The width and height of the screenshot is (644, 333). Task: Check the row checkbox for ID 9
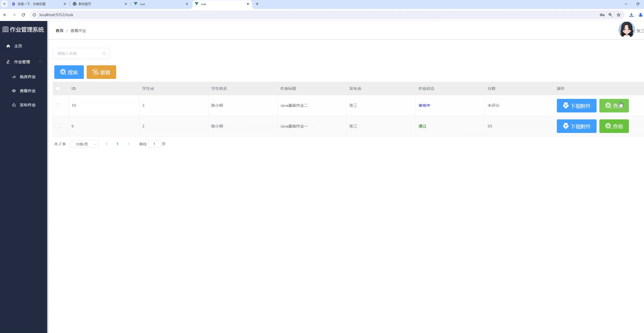pos(58,126)
